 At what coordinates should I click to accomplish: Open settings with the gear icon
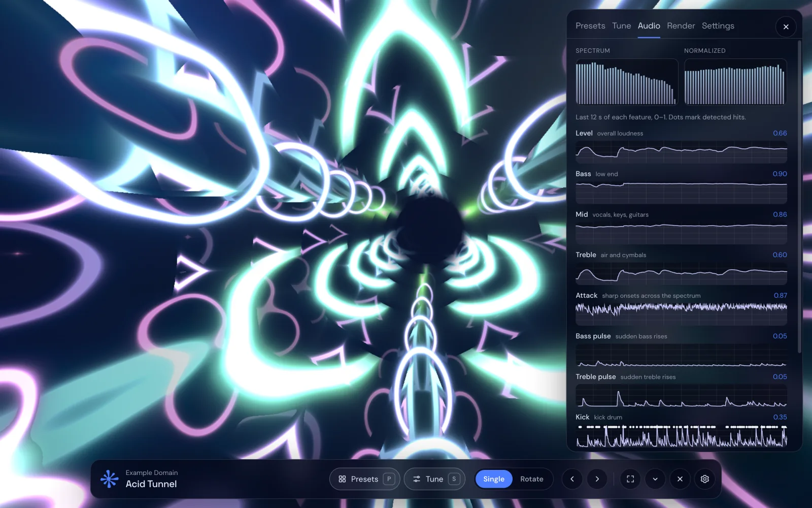705,479
